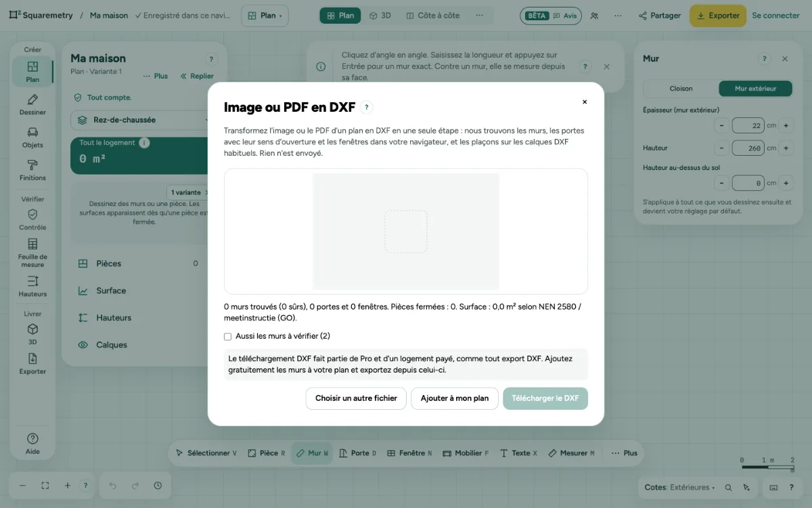The width and height of the screenshot is (812, 508).
Task: Open the Plus menu in the bottom toolbar
Action: coord(624,453)
